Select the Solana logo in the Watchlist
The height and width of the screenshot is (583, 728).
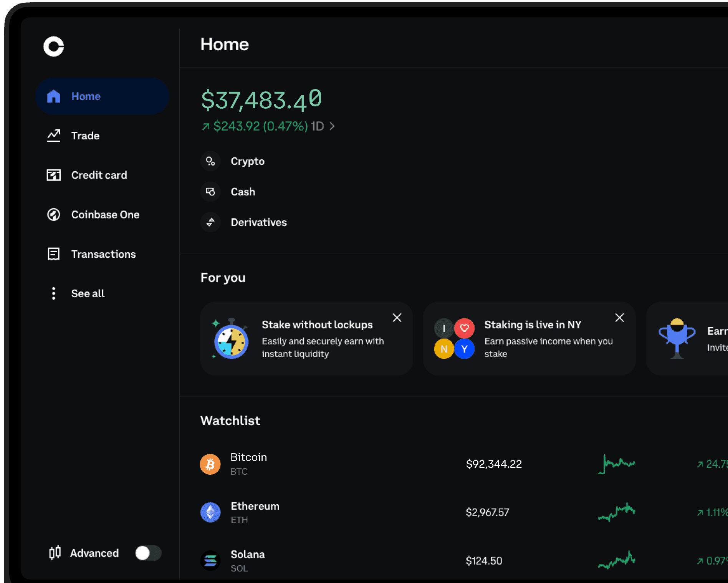coord(210,560)
